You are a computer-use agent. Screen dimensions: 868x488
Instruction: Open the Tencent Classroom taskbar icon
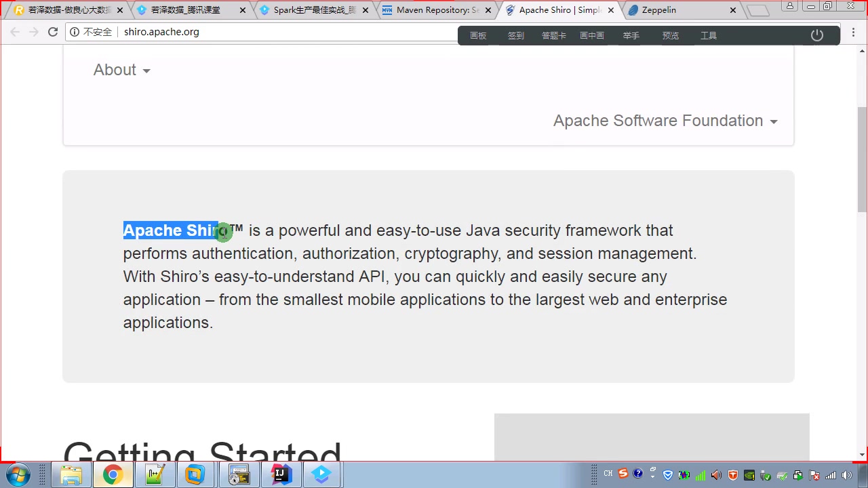(322, 474)
